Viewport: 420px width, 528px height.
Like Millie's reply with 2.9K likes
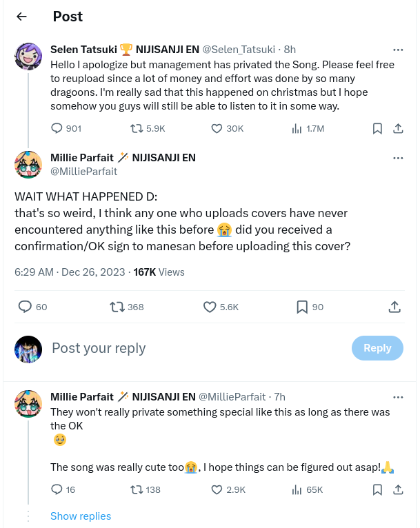point(216,489)
